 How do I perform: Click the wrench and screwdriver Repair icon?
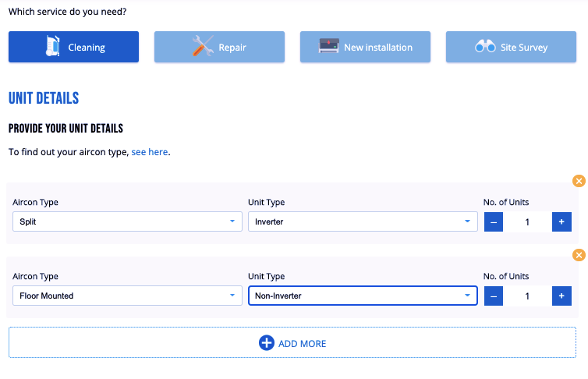click(x=203, y=47)
